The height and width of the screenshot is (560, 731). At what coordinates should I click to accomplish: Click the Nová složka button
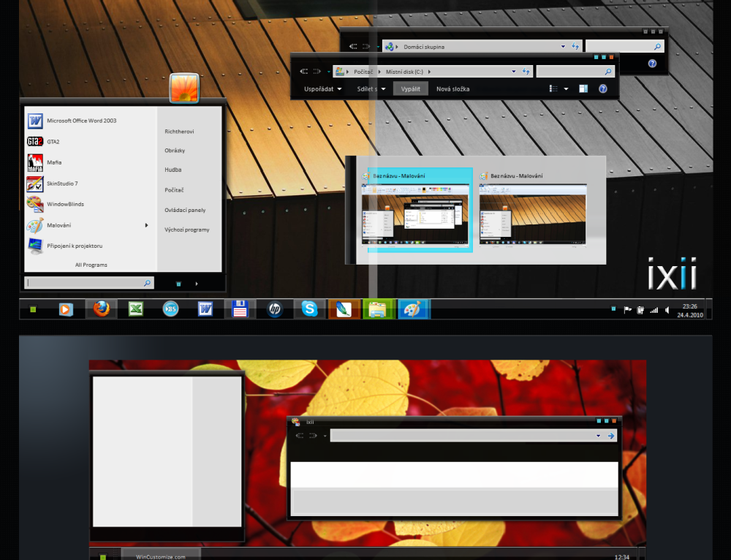[x=452, y=88]
